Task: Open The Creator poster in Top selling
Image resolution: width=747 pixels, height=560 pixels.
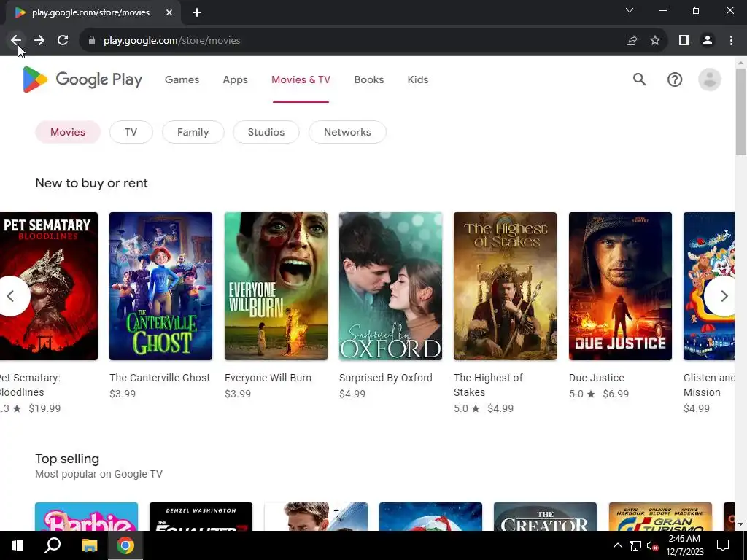Action: point(545,516)
